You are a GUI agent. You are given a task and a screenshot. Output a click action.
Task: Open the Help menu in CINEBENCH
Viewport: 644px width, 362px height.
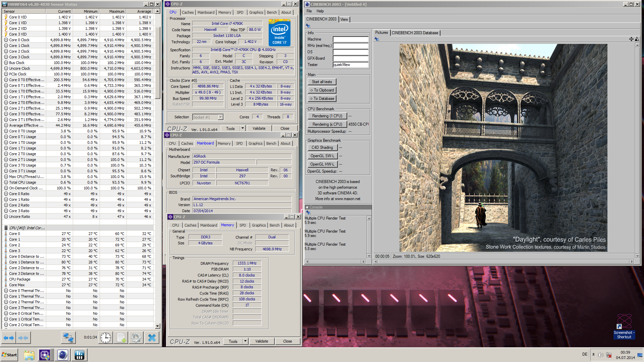coord(320,11)
